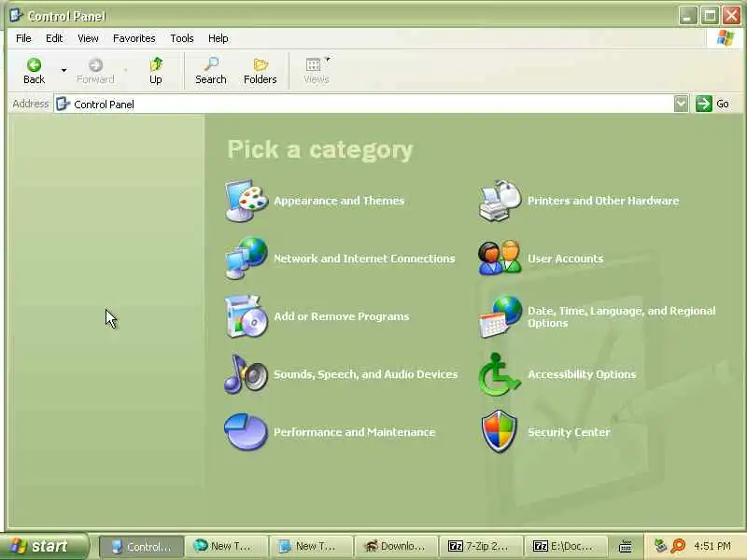Open the Performance and Maintenance pie chart icon
Viewport: 747px width, 560px height.
[x=246, y=432]
